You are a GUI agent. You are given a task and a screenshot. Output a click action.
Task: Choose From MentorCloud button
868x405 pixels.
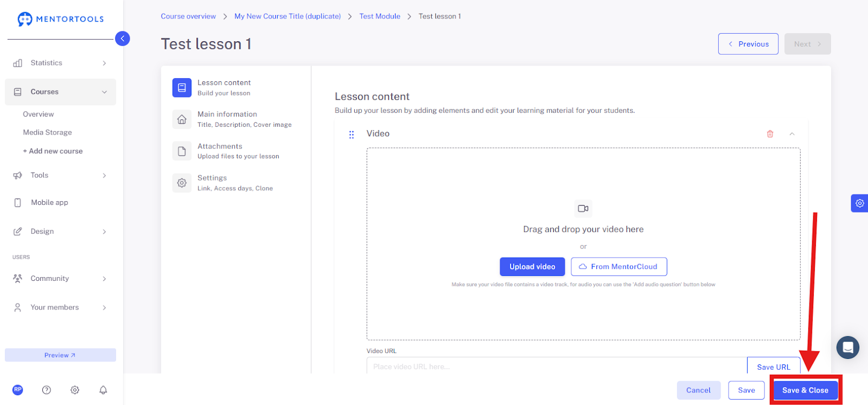pyautogui.click(x=619, y=267)
